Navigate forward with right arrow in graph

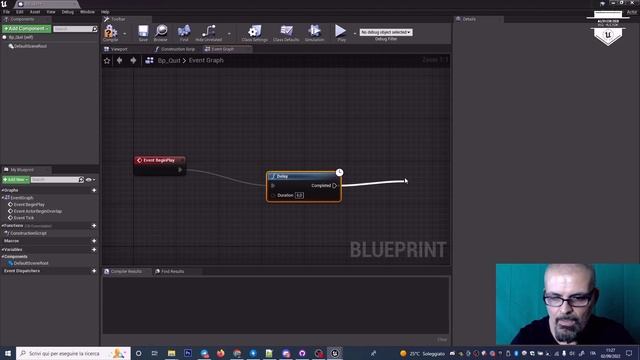point(133,60)
